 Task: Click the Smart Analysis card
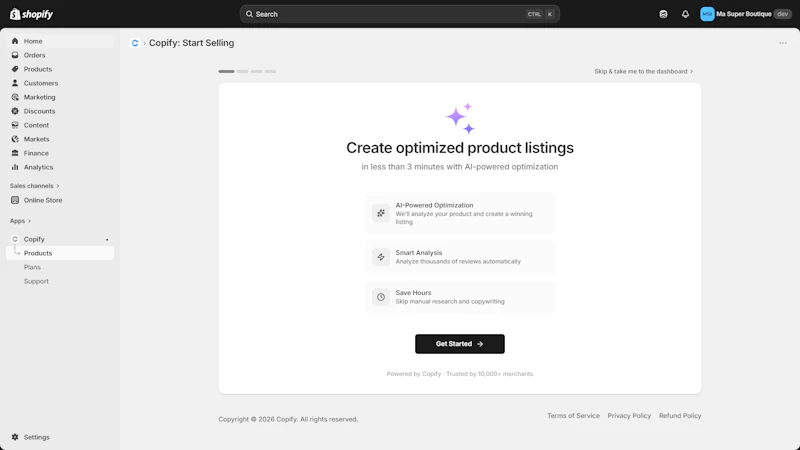pyautogui.click(x=460, y=257)
